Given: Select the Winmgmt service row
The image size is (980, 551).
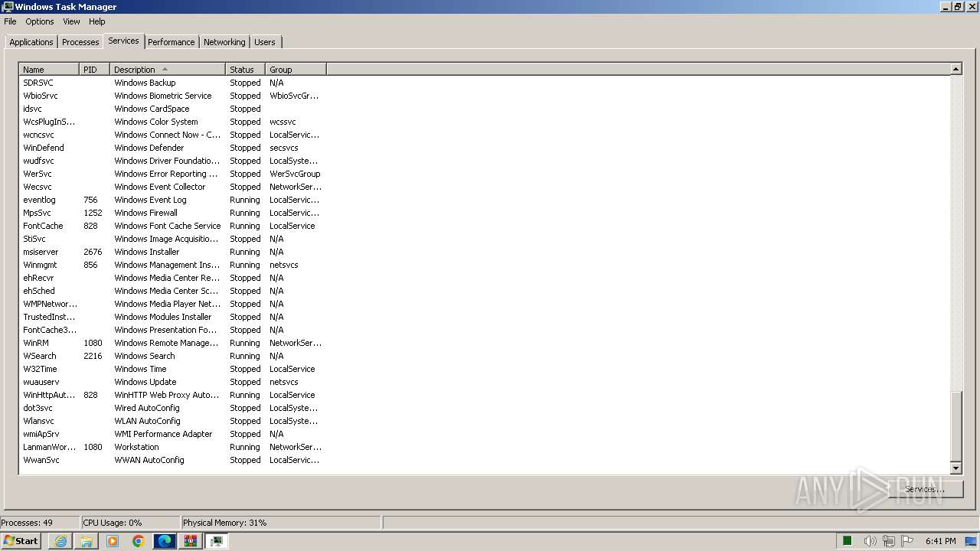Looking at the screenshot, I should [x=173, y=265].
